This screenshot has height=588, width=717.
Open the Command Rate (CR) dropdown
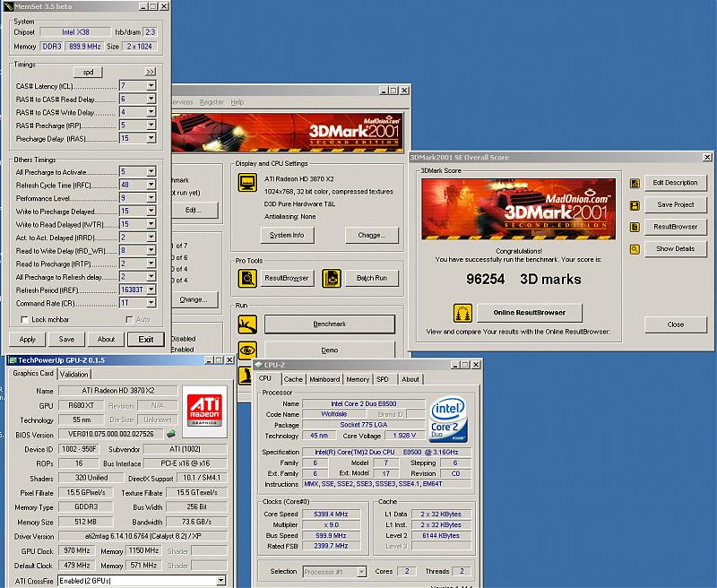tap(151, 303)
